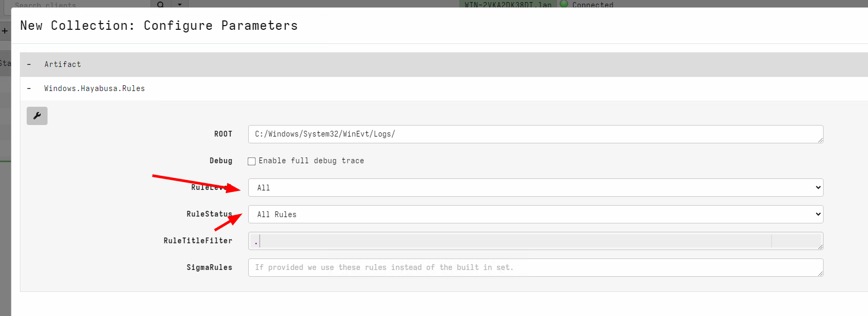Click the wrench configure button

pyautogui.click(x=37, y=116)
